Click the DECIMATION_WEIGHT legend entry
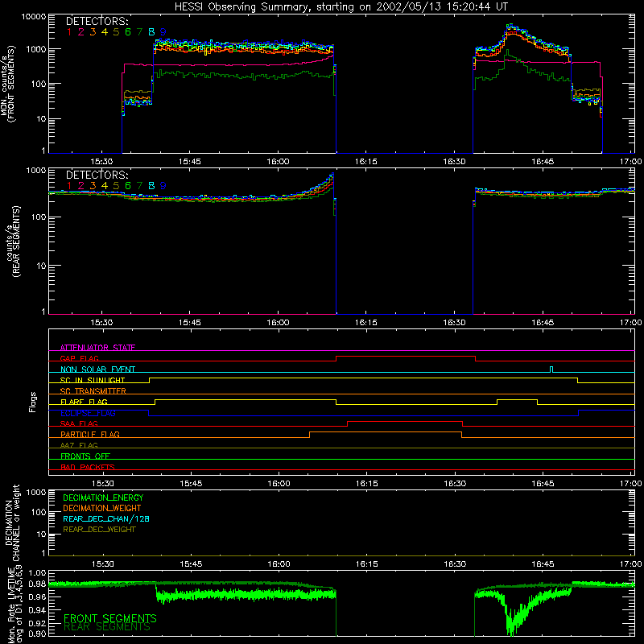This screenshot has width=644, height=644. 102,509
